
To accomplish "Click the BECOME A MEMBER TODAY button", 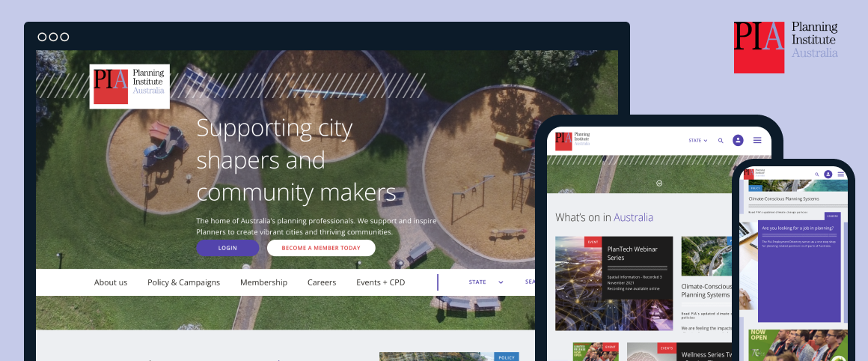I will 321,248.
